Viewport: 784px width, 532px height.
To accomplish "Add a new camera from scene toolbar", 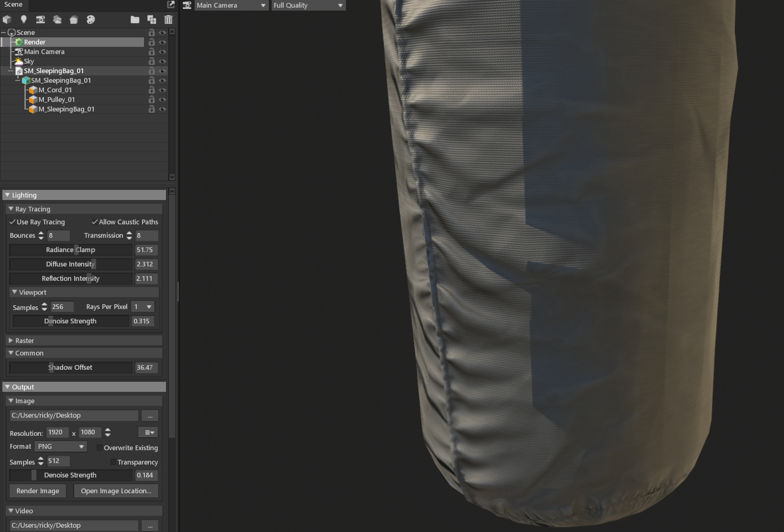I will (x=41, y=20).
